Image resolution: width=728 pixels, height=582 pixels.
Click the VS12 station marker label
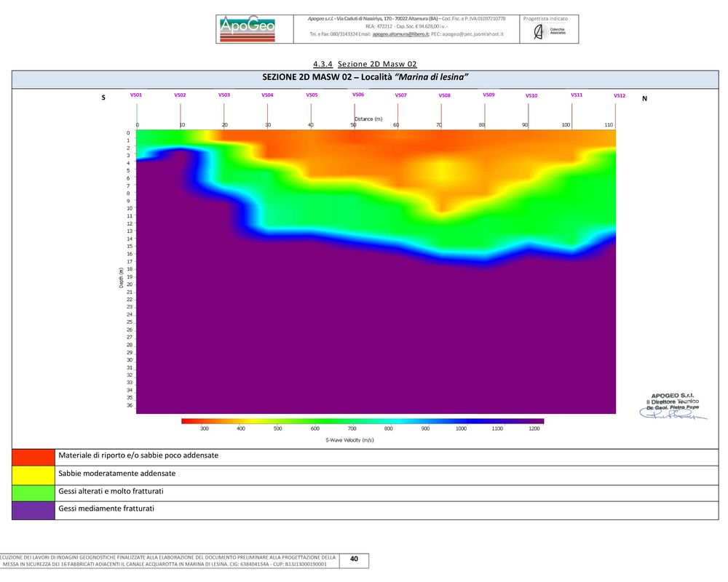[x=620, y=95]
